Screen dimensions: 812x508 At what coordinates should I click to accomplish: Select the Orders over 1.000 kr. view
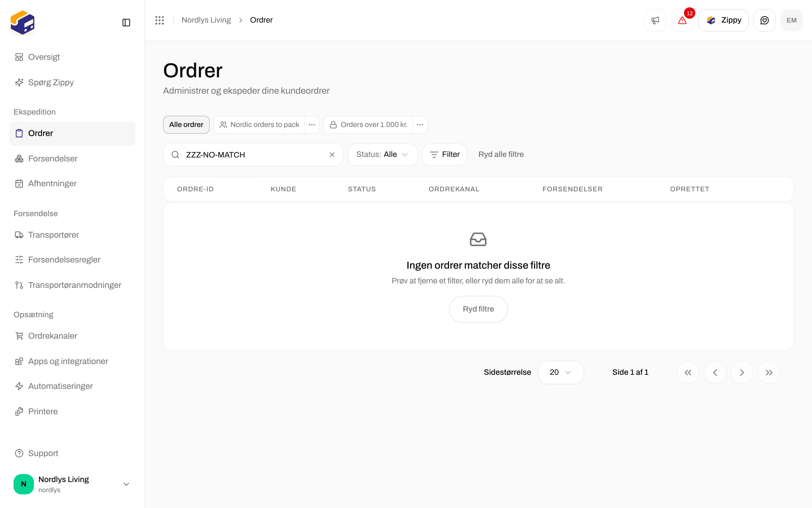click(x=368, y=125)
